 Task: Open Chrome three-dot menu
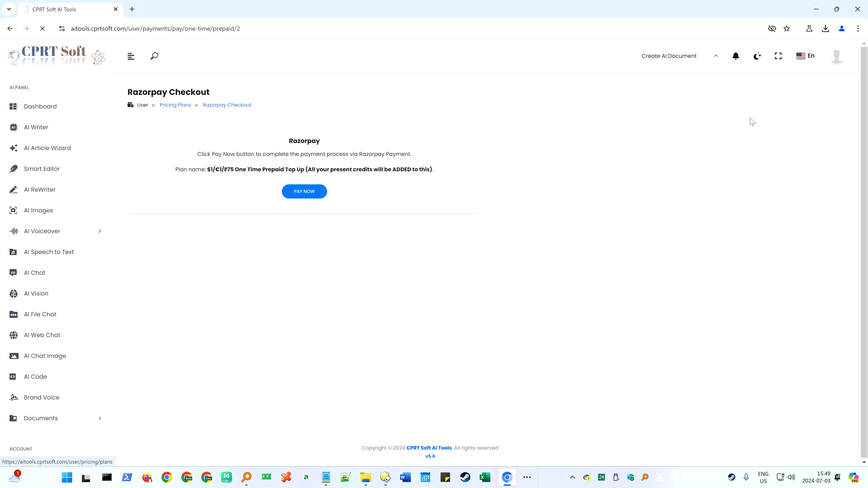[858, 29]
